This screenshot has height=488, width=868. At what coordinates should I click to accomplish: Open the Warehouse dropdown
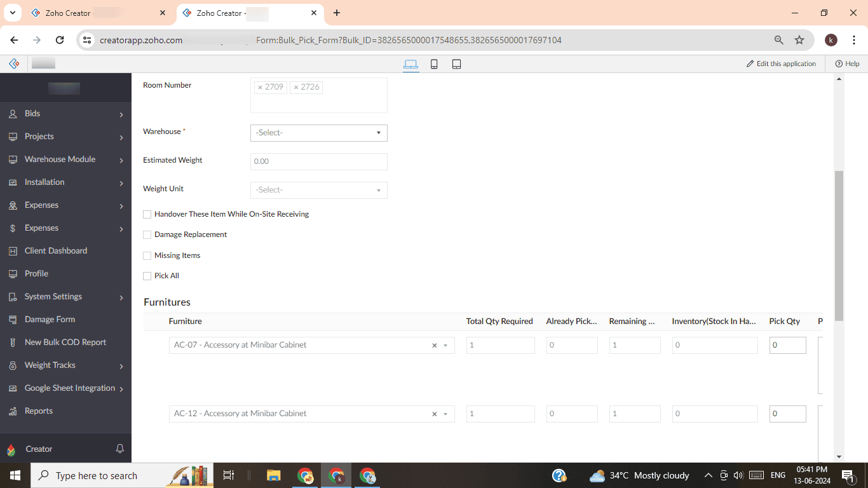pos(318,133)
